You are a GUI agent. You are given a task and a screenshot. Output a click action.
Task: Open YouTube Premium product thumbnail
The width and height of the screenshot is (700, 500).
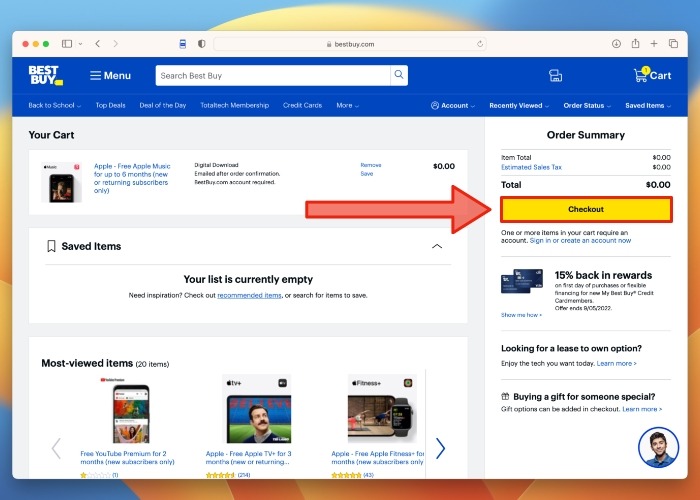pyautogui.click(x=130, y=410)
